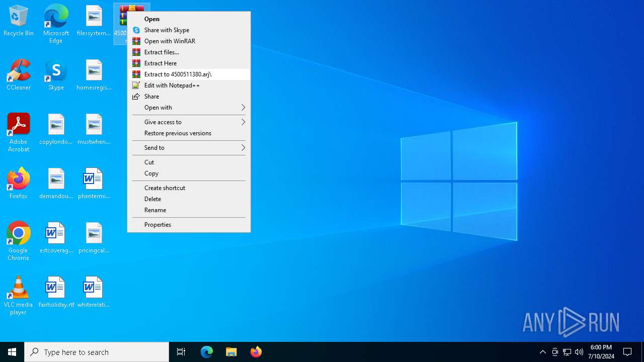The width and height of the screenshot is (644, 362).
Task: Select the CCleaner desktop shortcut
Action: point(19,75)
